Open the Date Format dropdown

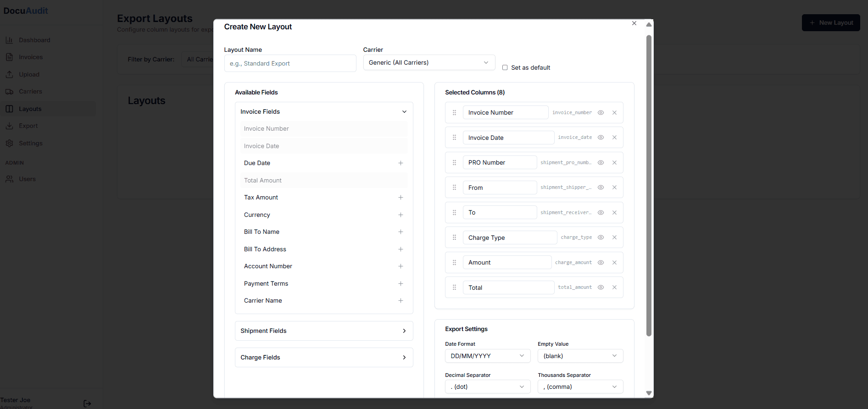[488, 356]
